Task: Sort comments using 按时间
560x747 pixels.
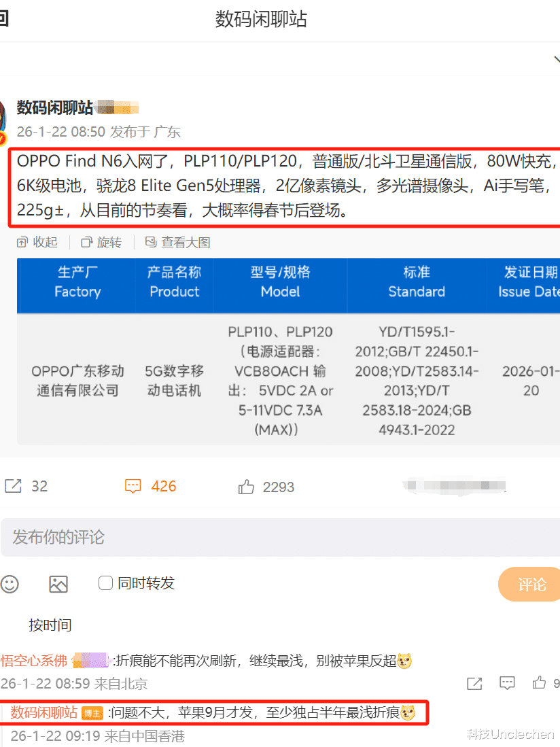Action: pos(50,625)
